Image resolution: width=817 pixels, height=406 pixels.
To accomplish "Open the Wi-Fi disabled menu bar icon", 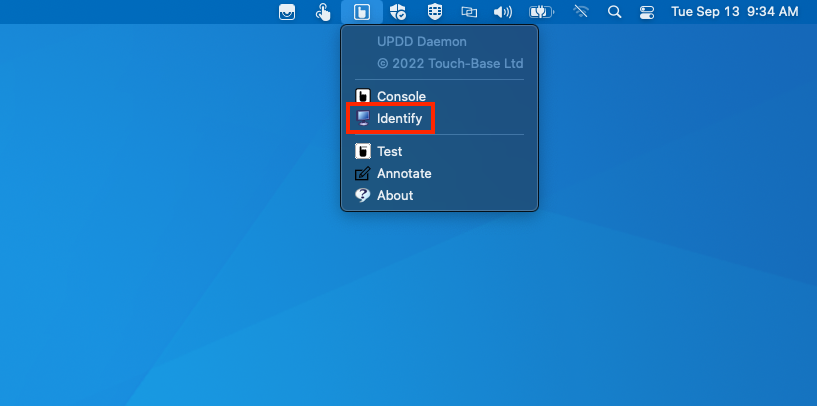I will [580, 12].
